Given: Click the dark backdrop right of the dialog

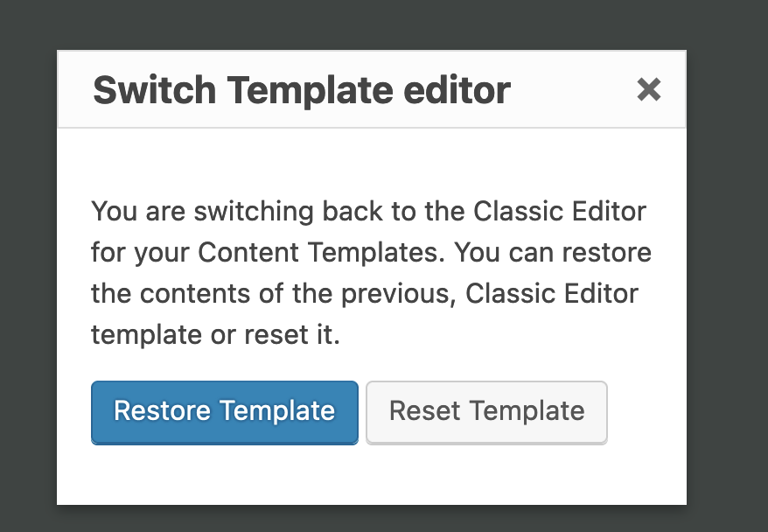Looking at the screenshot, I should pos(728,275).
